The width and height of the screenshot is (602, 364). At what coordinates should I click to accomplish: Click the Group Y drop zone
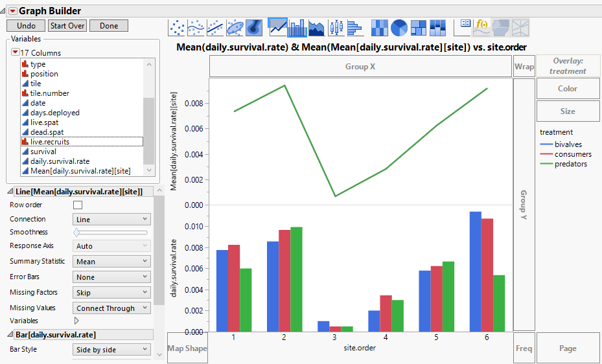click(524, 205)
